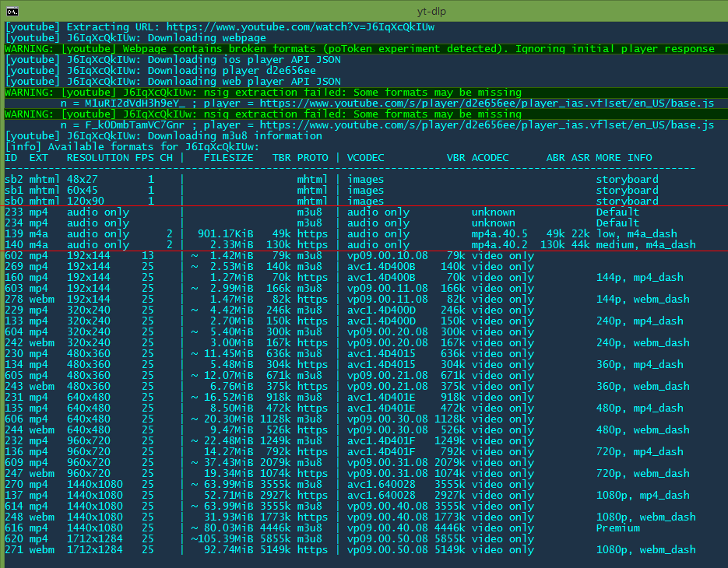Click the "144p, webm_dash" info text

[x=642, y=300]
